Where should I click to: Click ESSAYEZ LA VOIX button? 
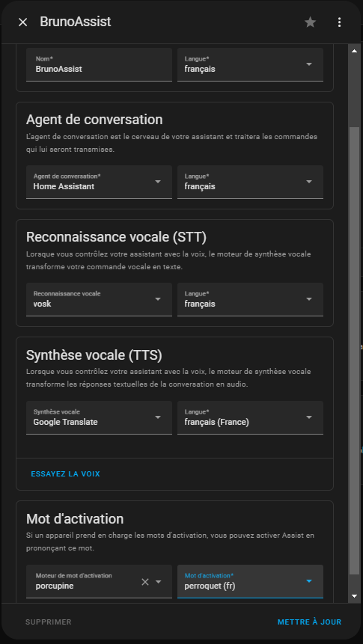point(65,474)
